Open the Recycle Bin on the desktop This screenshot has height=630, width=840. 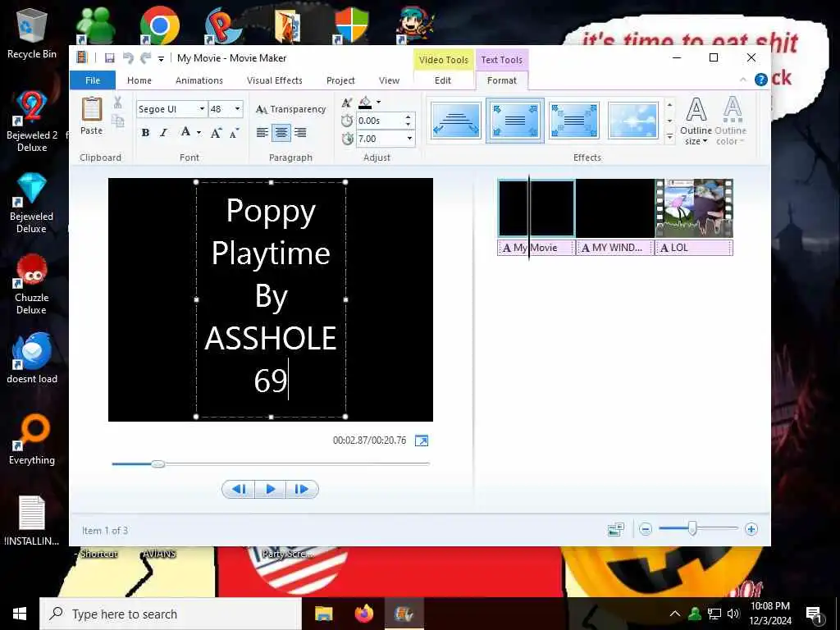pos(32,33)
